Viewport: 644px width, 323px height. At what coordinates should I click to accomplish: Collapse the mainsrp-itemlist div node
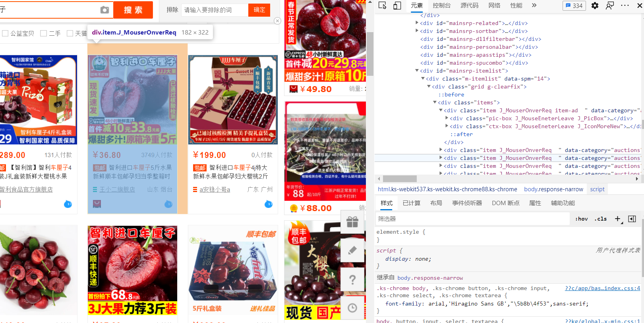pyautogui.click(x=417, y=71)
